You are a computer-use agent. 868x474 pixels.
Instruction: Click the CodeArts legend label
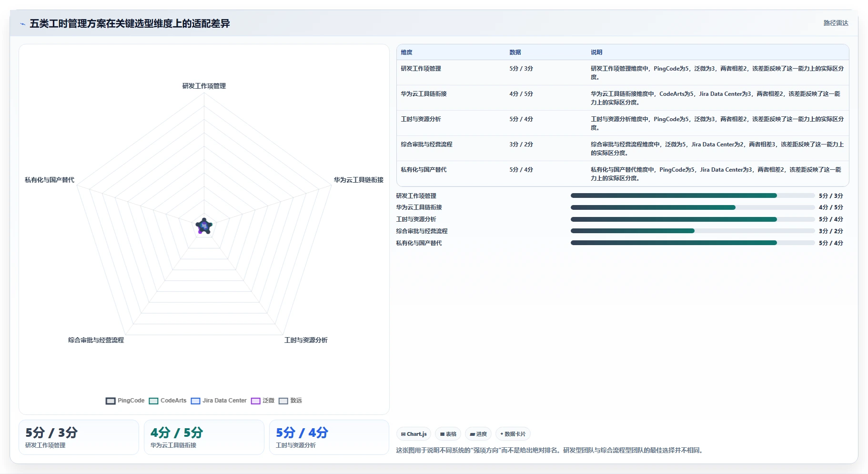(173, 401)
